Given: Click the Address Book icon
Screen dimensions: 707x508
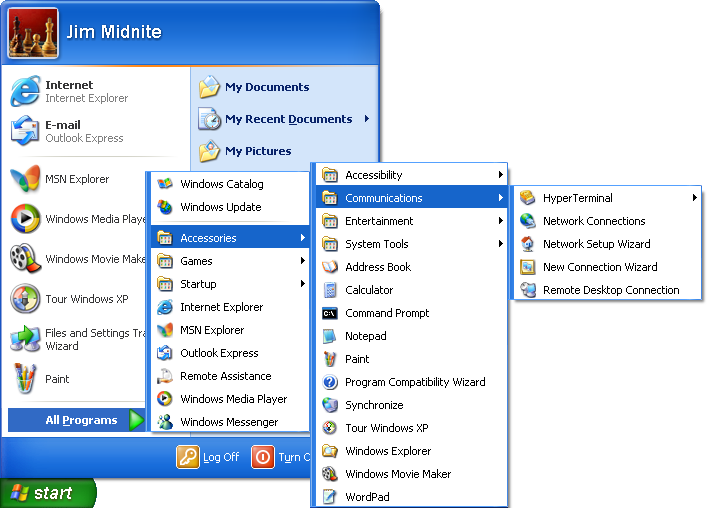Looking at the screenshot, I should [330, 267].
